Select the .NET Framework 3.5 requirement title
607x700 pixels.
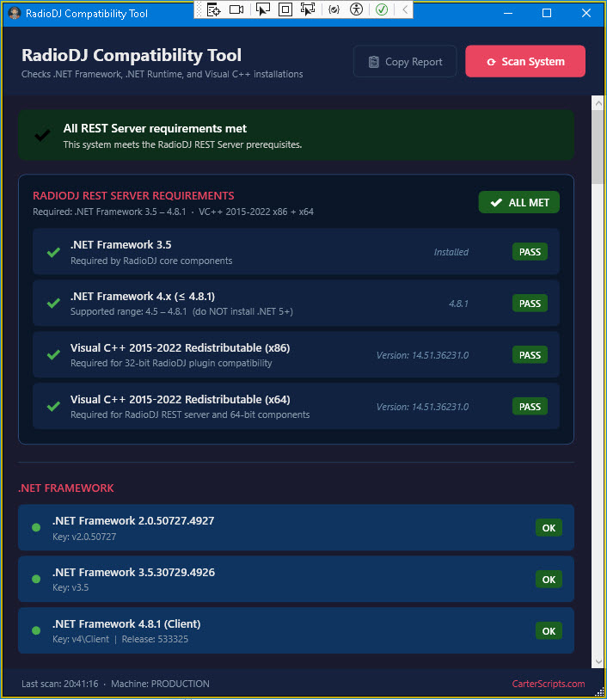click(121, 244)
